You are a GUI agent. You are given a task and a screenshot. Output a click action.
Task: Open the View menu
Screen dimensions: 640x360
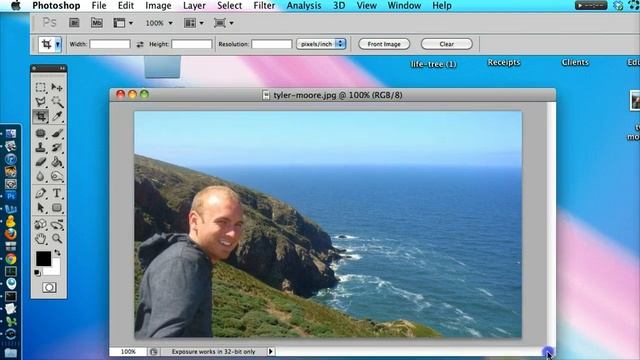(367, 6)
